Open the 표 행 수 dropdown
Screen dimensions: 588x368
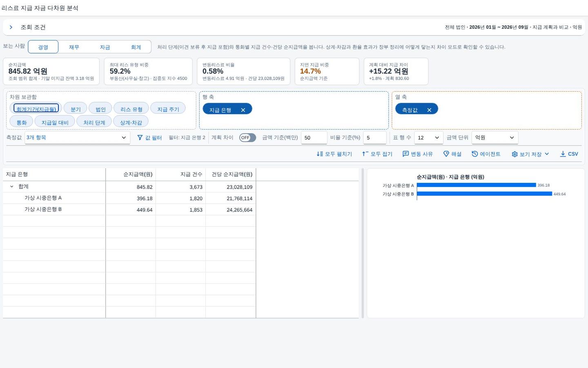point(428,138)
